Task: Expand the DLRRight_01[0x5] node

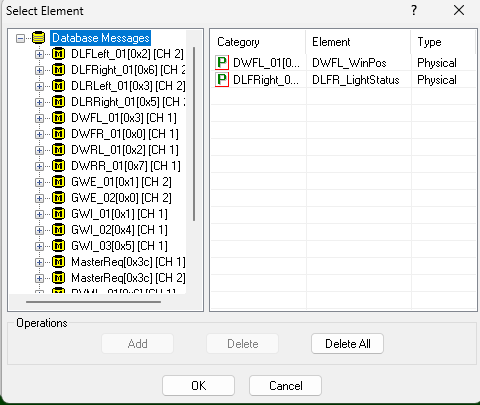Action: [39, 102]
